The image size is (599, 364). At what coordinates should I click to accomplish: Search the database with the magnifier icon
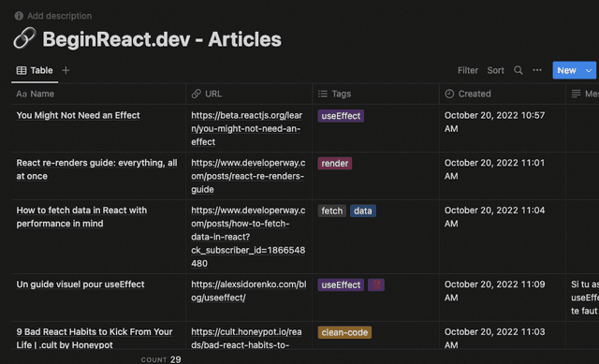click(x=518, y=70)
